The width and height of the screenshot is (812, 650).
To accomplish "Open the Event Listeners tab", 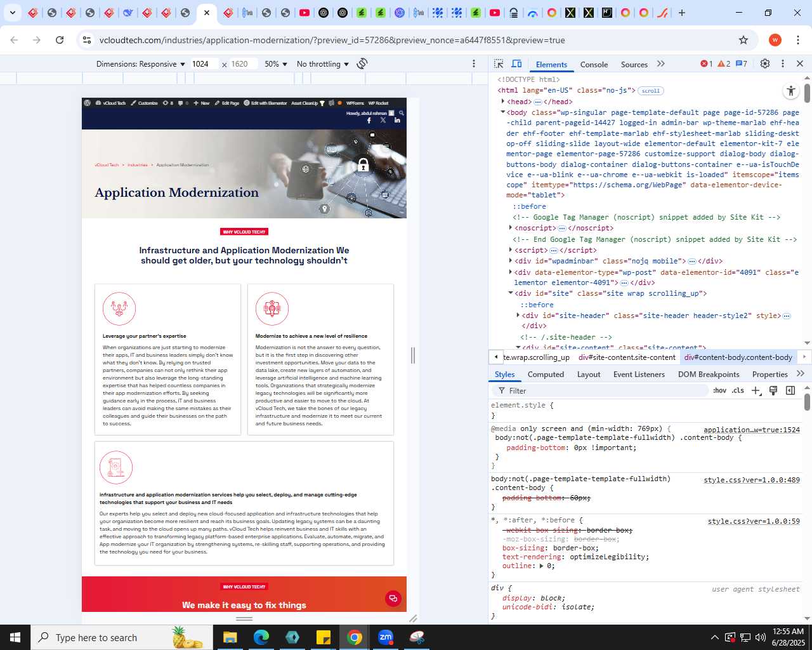I will tap(639, 375).
